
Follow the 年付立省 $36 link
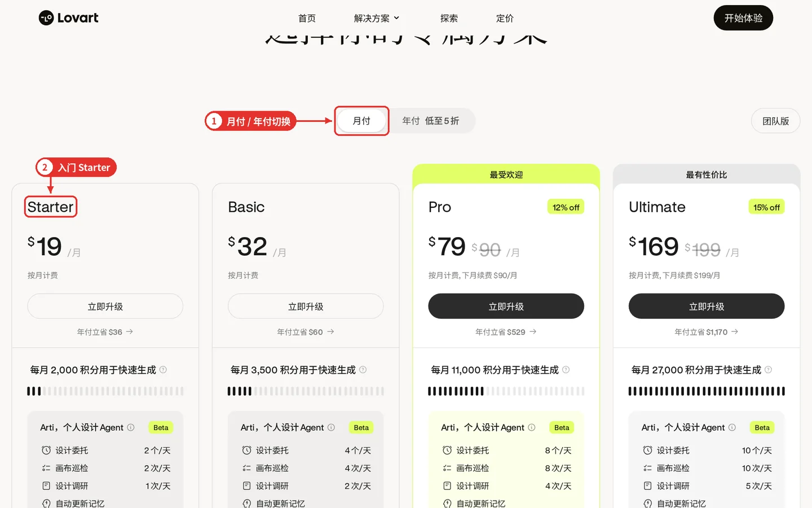coord(105,332)
